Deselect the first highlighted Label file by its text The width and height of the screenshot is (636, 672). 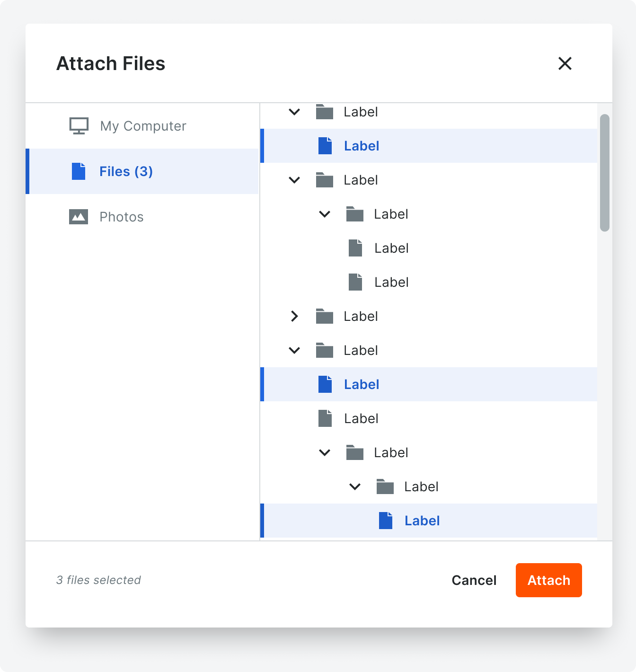[362, 146]
